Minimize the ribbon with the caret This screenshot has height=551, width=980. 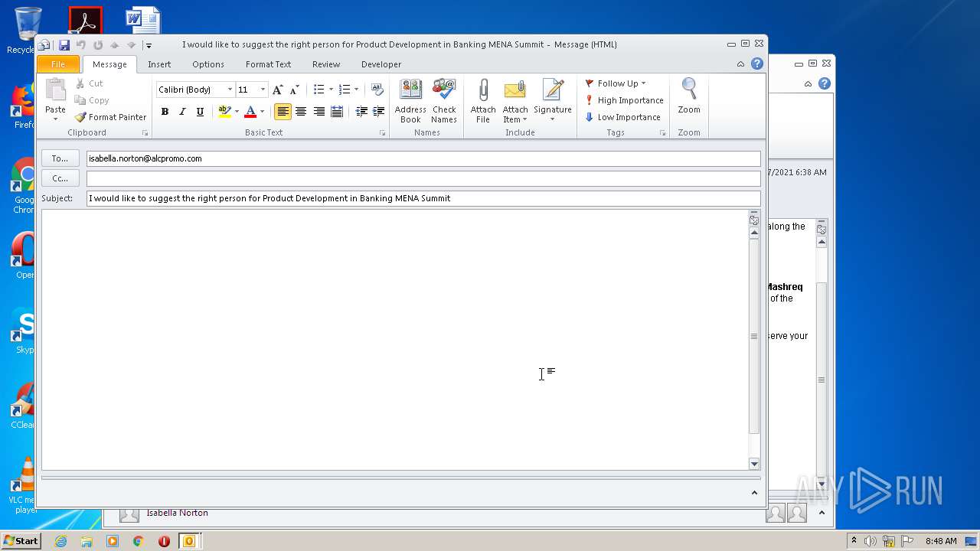[x=740, y=64]
